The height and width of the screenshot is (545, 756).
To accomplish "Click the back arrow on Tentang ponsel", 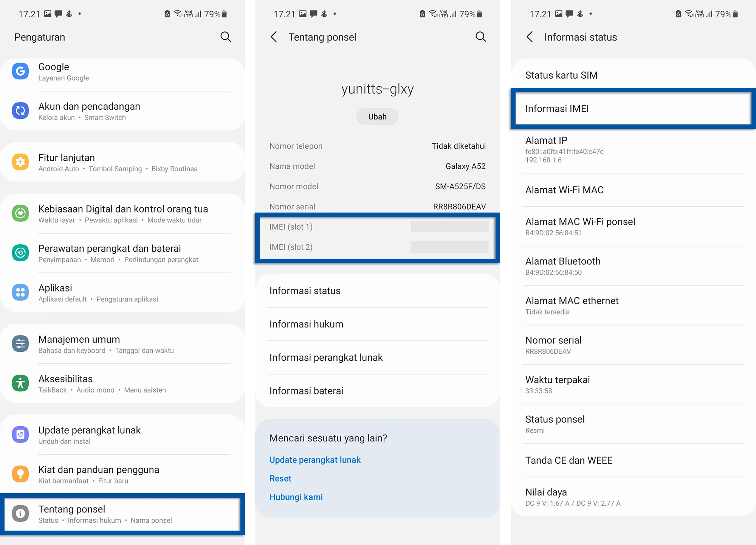I will (274, 37).
